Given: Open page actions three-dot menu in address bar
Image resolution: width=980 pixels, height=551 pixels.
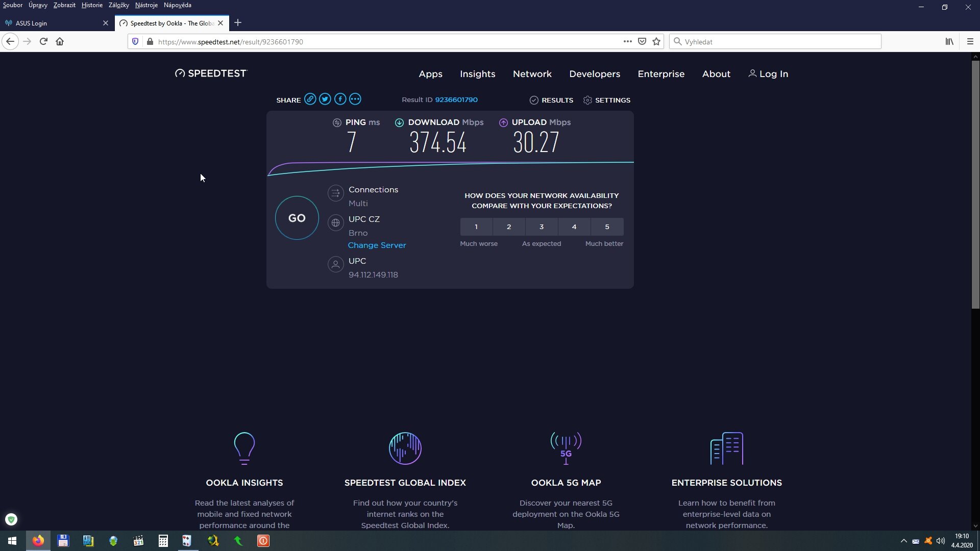Looking at the screenshot, I should [x=627, y=42].
